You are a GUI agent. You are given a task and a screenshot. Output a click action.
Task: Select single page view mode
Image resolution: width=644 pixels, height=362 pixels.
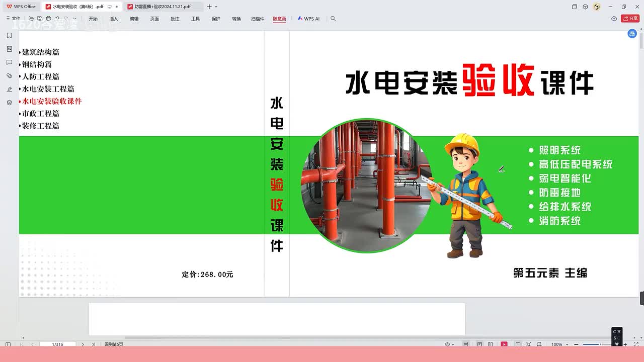click(x=479, y=344)
